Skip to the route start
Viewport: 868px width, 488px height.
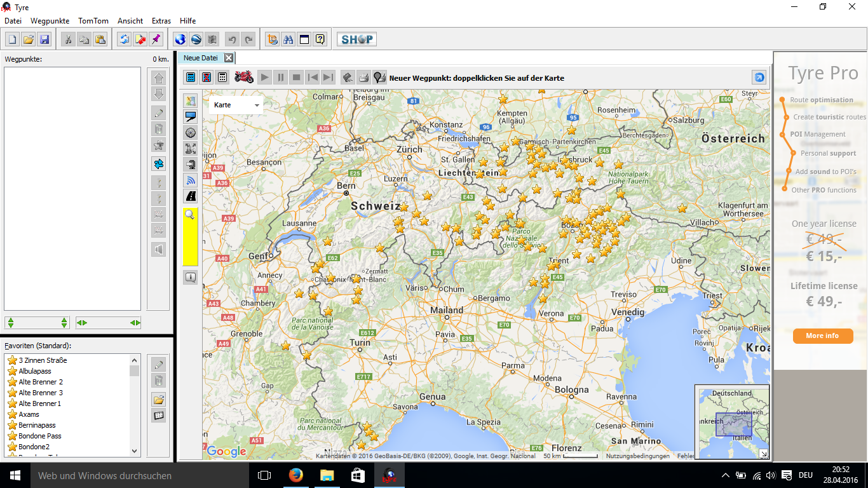[x=313, y=78]
